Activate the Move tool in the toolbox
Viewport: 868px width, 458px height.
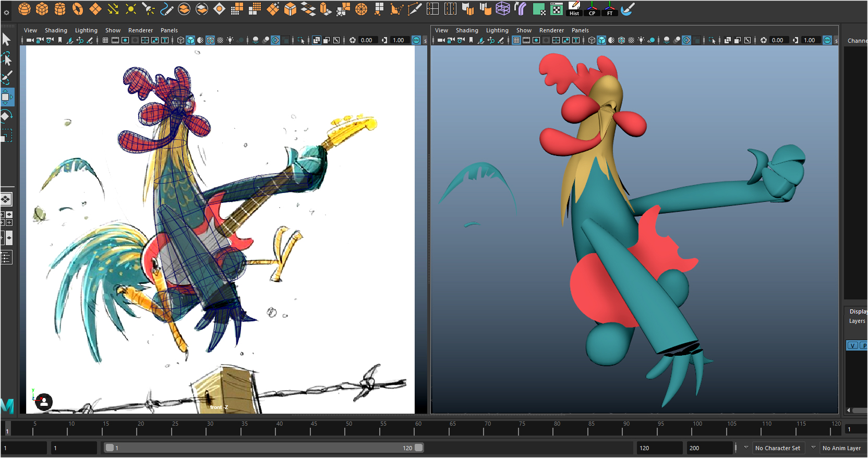pyautogui.click(x=6, y=97)
